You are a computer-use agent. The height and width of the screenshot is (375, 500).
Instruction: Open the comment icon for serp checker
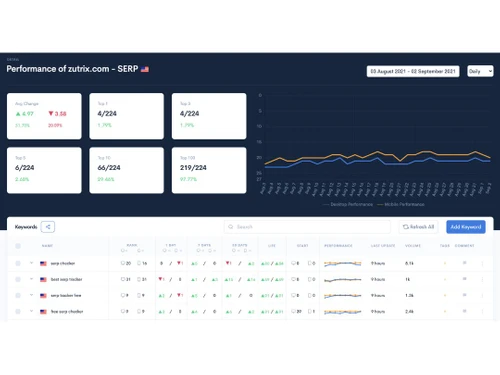(464, 263)
